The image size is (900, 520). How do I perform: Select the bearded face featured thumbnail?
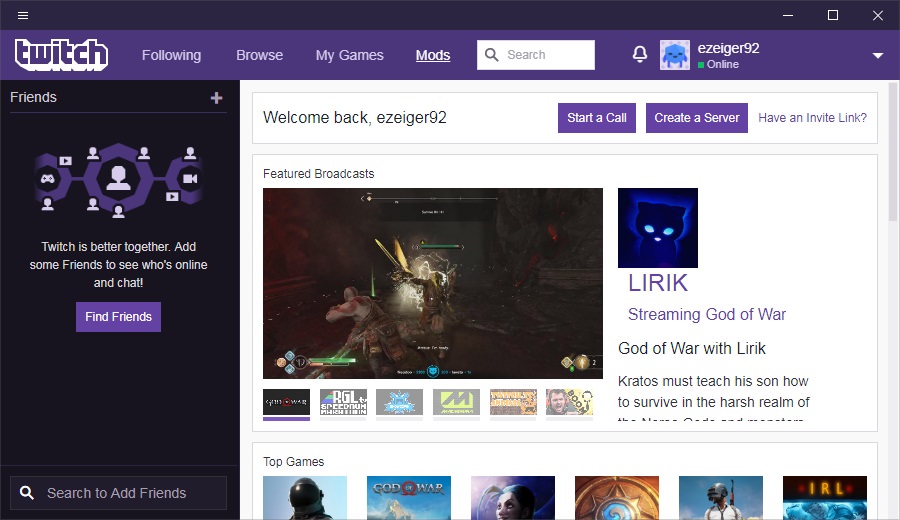[569, 402]
